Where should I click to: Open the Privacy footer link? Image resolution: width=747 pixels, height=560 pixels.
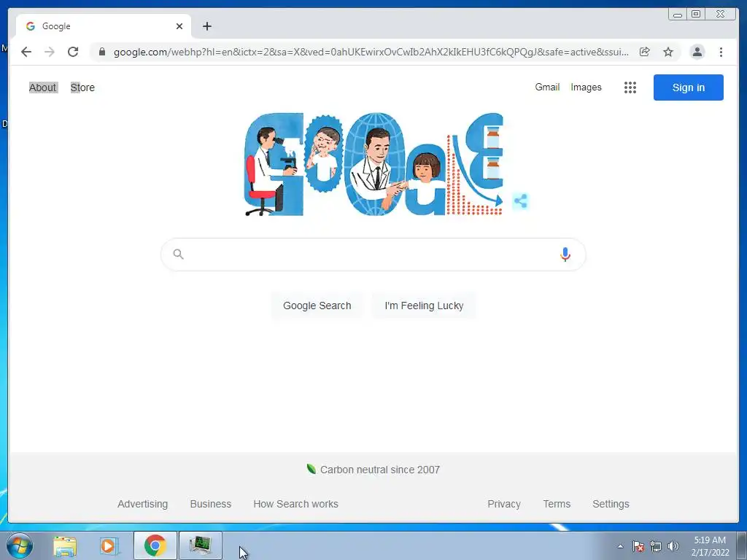(503, 504)
